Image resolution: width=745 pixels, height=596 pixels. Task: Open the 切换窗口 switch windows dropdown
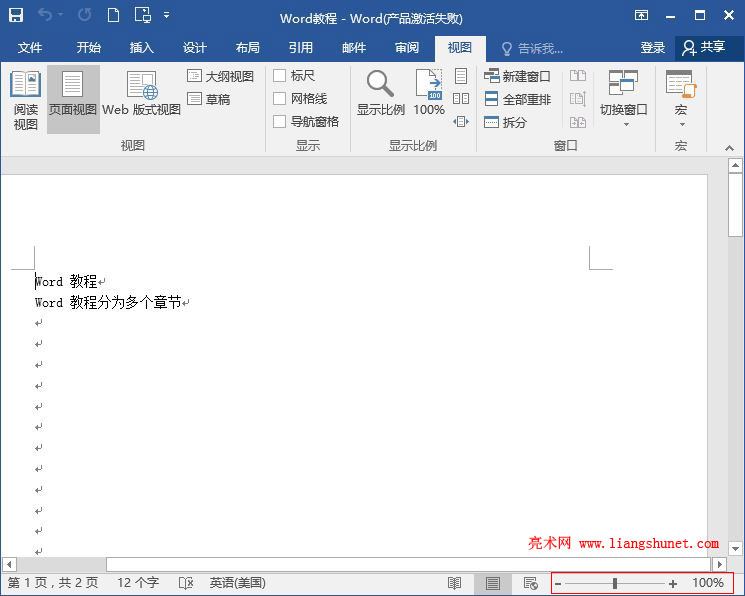coord(623,98)
